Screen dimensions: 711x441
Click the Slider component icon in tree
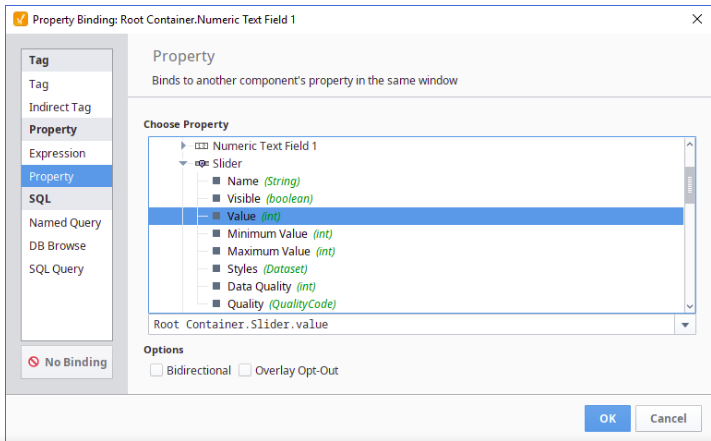(201, 164)
